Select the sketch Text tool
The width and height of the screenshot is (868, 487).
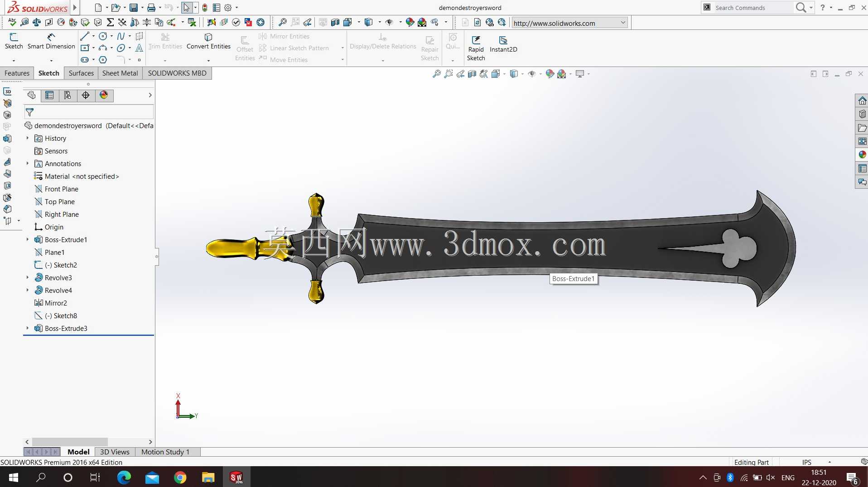139,48
